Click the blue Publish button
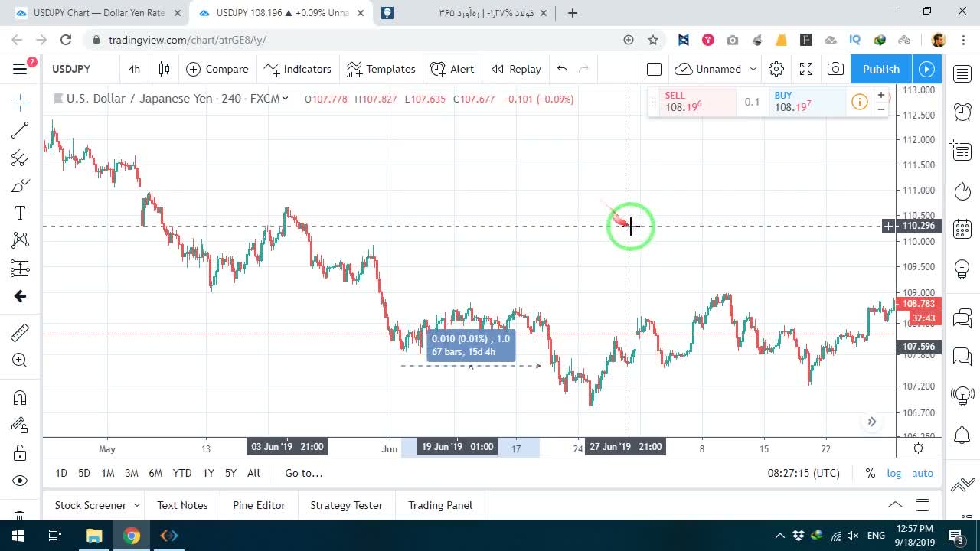 (880, 69)
